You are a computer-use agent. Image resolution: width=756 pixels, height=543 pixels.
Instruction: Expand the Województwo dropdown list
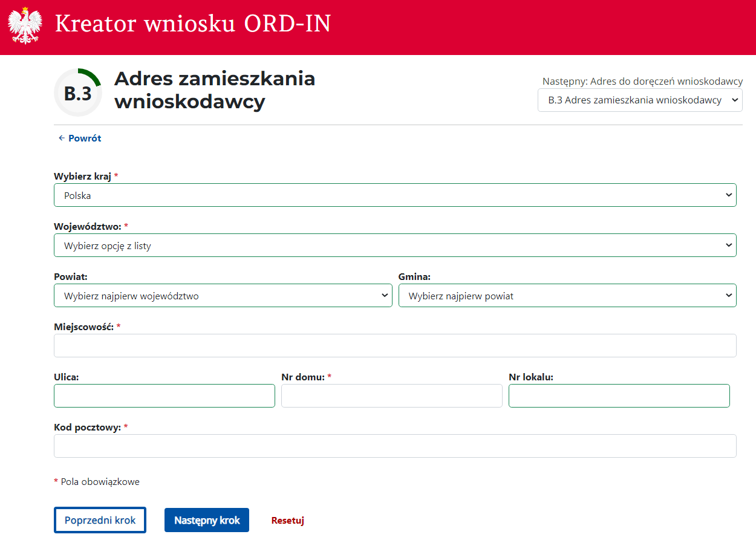(395, 245)
